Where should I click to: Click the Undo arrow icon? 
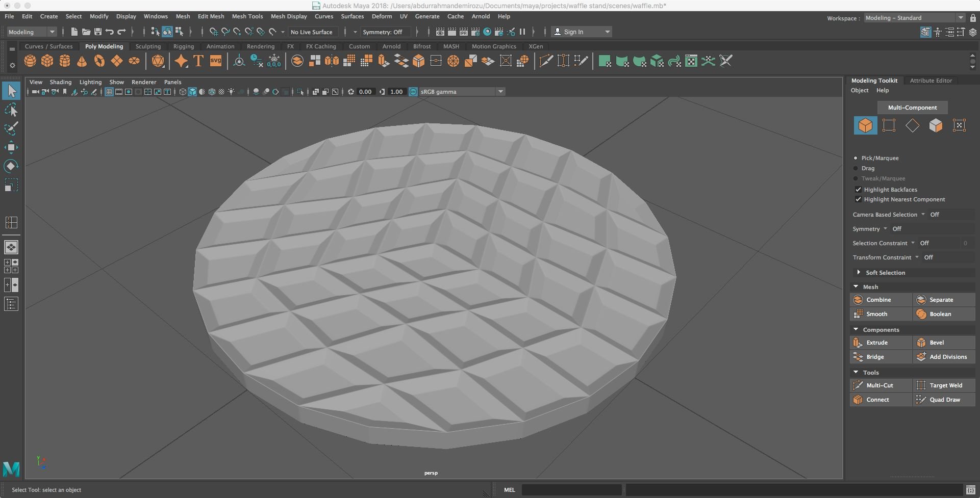tap(110, 32)
